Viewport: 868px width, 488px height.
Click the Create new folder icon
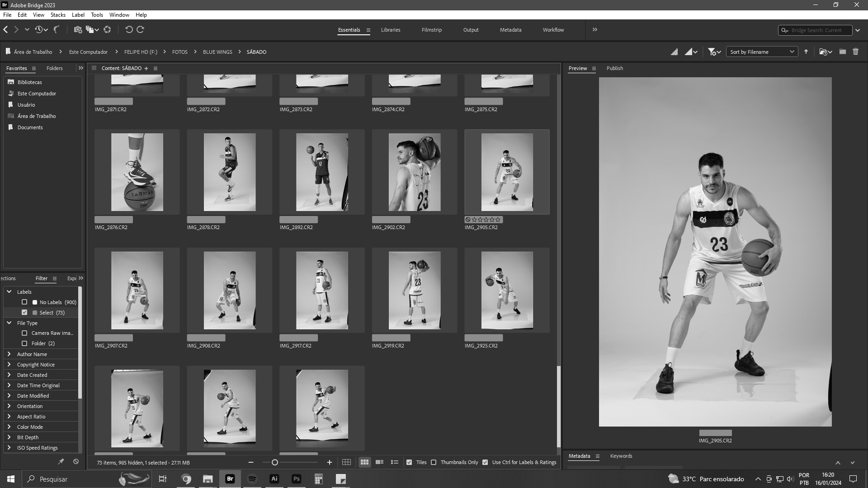point(843,52)
